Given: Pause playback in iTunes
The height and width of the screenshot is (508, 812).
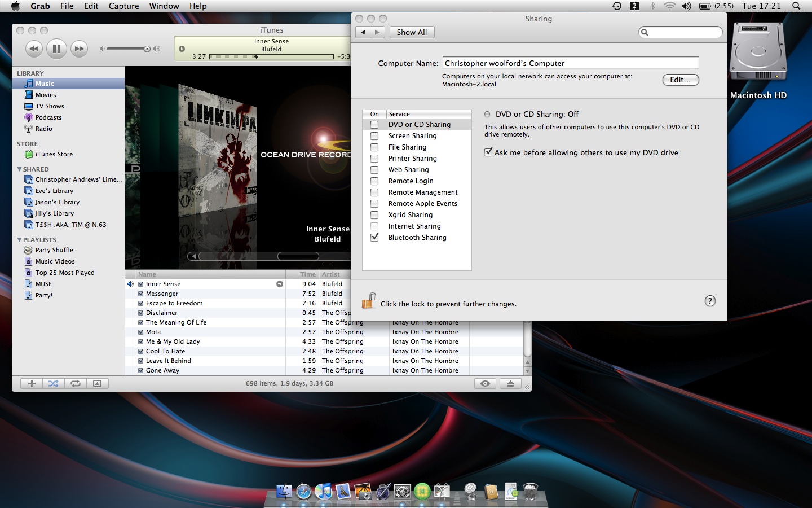Looking at the screenshot, I should coord(56,49).
